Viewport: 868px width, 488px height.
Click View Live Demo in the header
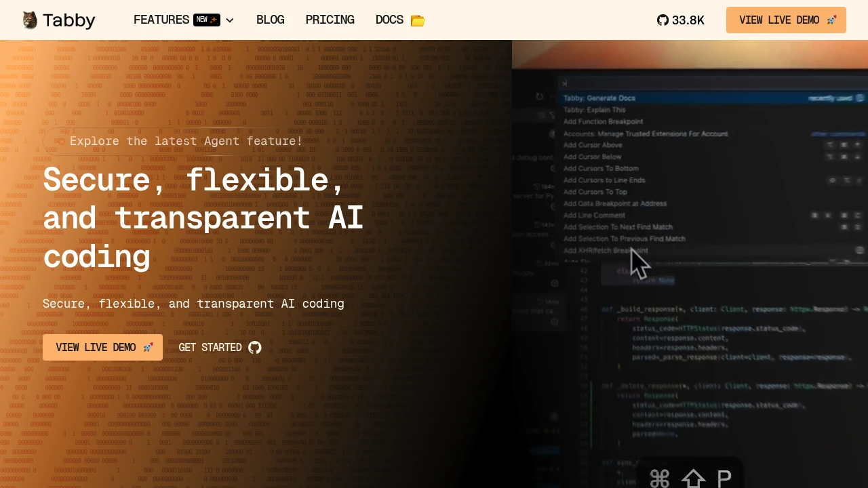(786, 20)
